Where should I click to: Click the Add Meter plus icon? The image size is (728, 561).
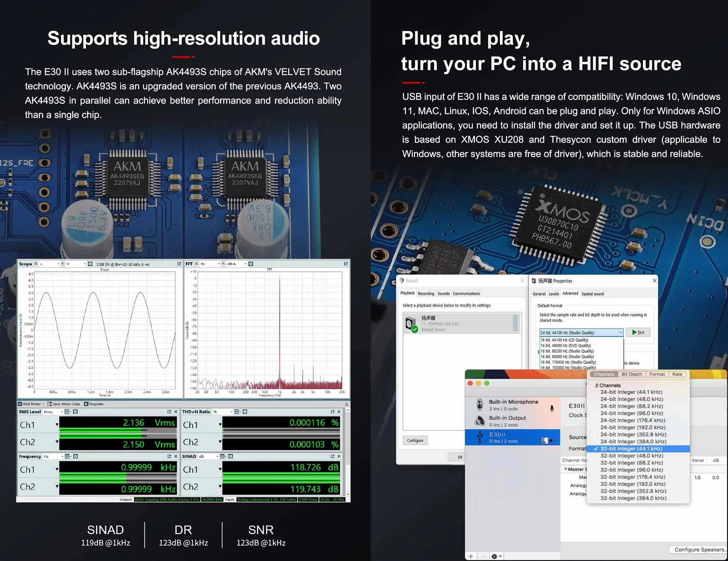click(x=20, y=404)
